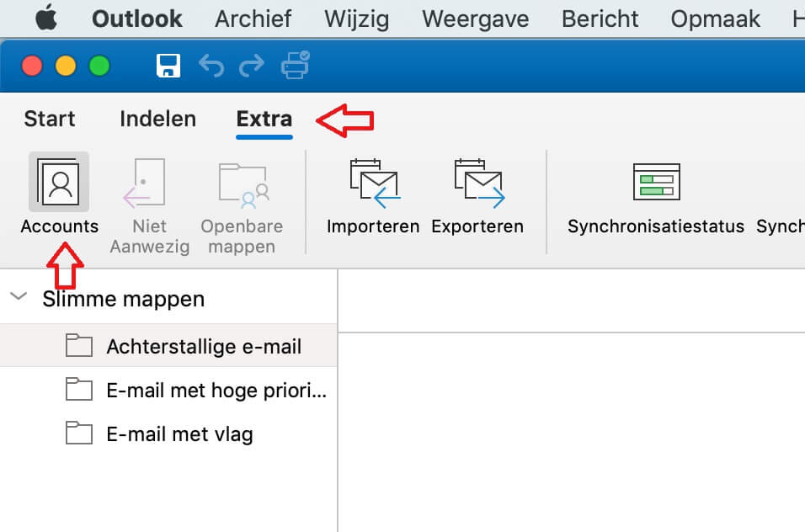Open the Synchronisatiestatus icon
The width and height of the screenshot is (805, 532).
coord(657,182)
